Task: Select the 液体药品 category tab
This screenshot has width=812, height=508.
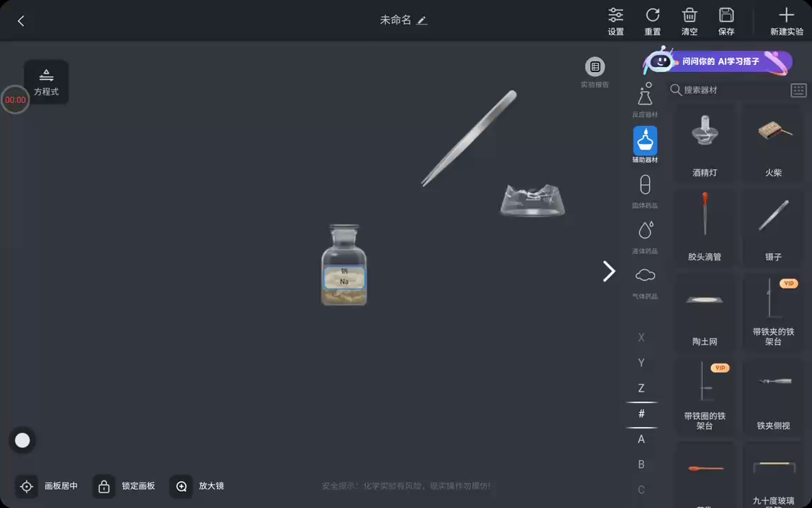Action: 644,236
